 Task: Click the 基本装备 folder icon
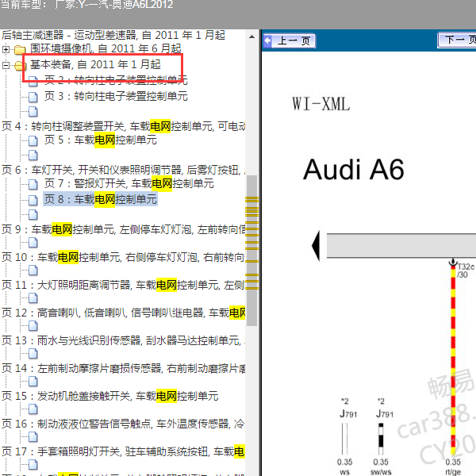pyautogui.click(x=20, y=65)
